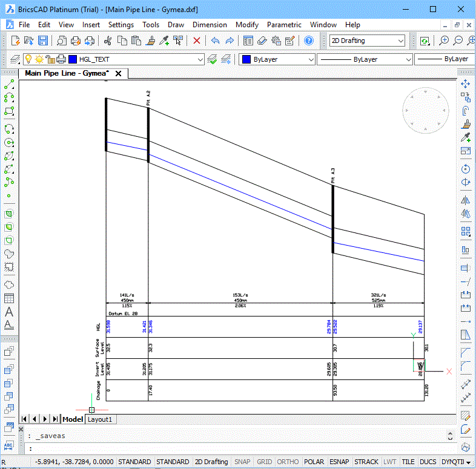Select the Mirror tool icon

465,200
